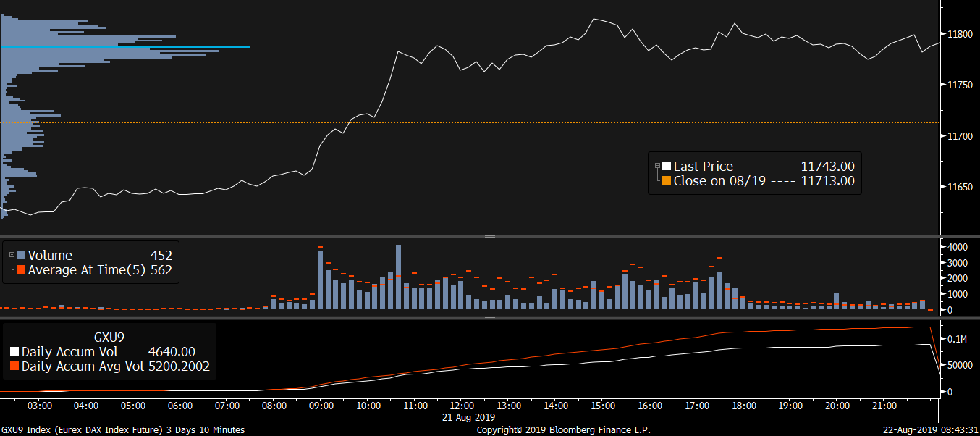Click the orange dotted close line
This screenshot has width=980, height=436.
(x=507, y=122)
